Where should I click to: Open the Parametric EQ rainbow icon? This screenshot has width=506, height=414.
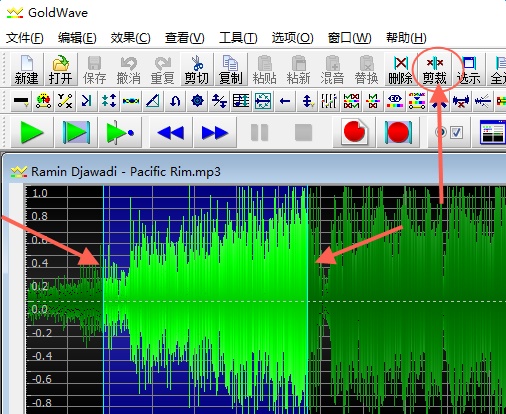click(395, 101)
